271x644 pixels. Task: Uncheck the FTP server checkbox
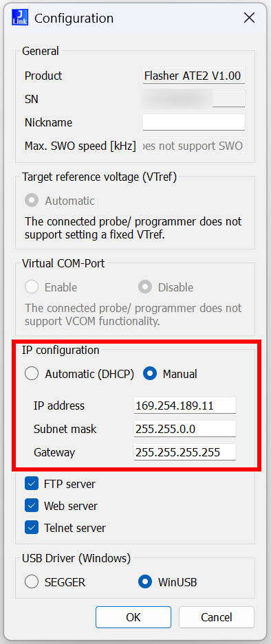[x=32, y=484]
